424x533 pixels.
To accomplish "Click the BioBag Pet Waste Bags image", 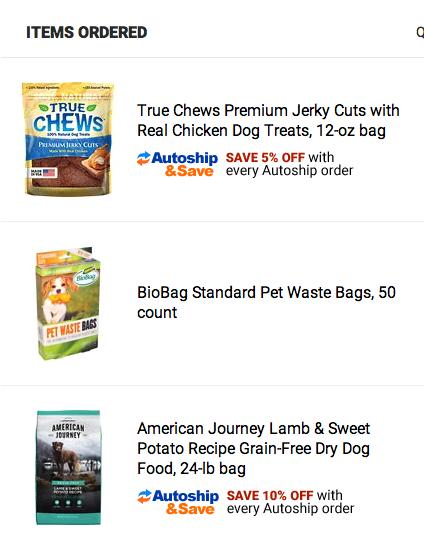I will (68, 303).
